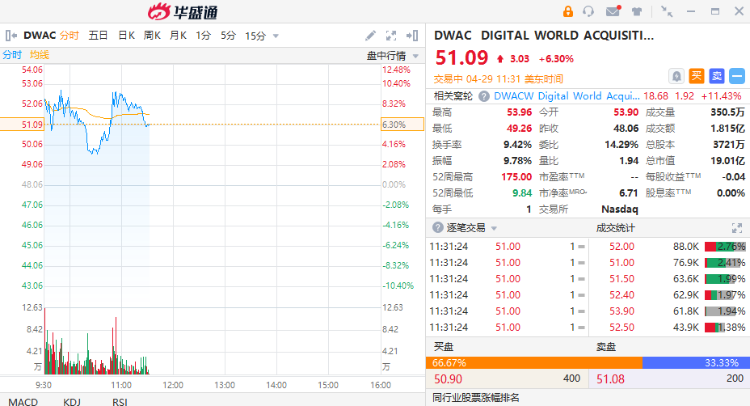Click the orange lock icon

pyautogui.click(x=568, y=12)
